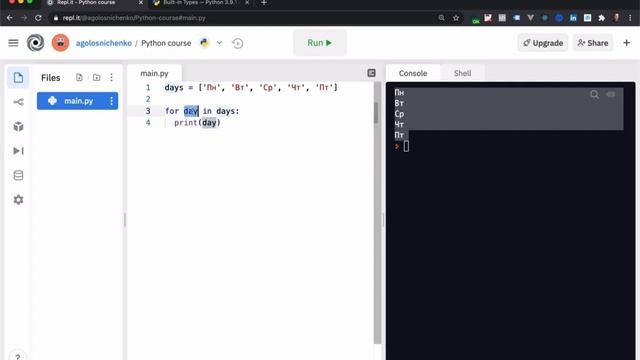Open the history icon next to the repl name
Image resolution: width=640 pixels, height=360 pixels.
coord(238,43)
